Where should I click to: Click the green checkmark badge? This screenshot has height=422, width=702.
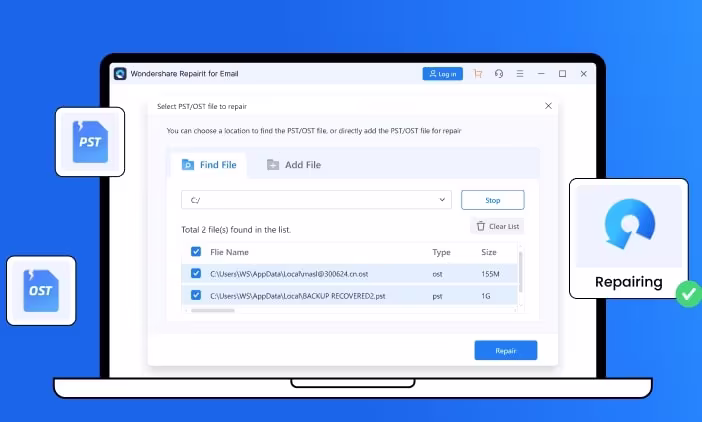click(x=689, y=294)
